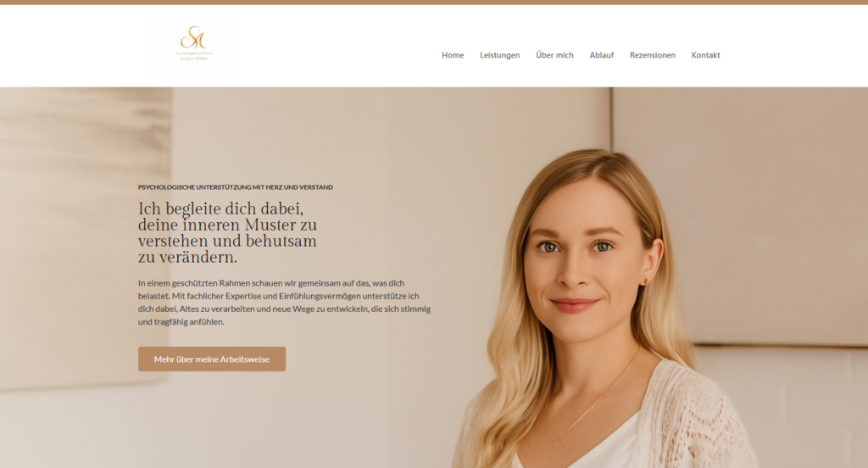Click the uppercase 'Psychologische Unterstützung' tagline
Screen dimensions: 868x468
click(236, 187)
